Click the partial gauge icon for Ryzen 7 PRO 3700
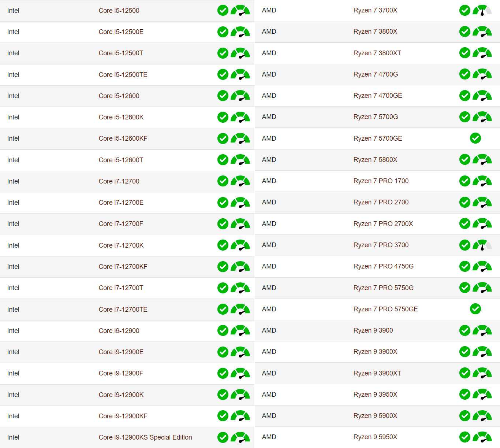Image resolution: width=500 pixels, height=448 pixels. click(x=482, y=245)
